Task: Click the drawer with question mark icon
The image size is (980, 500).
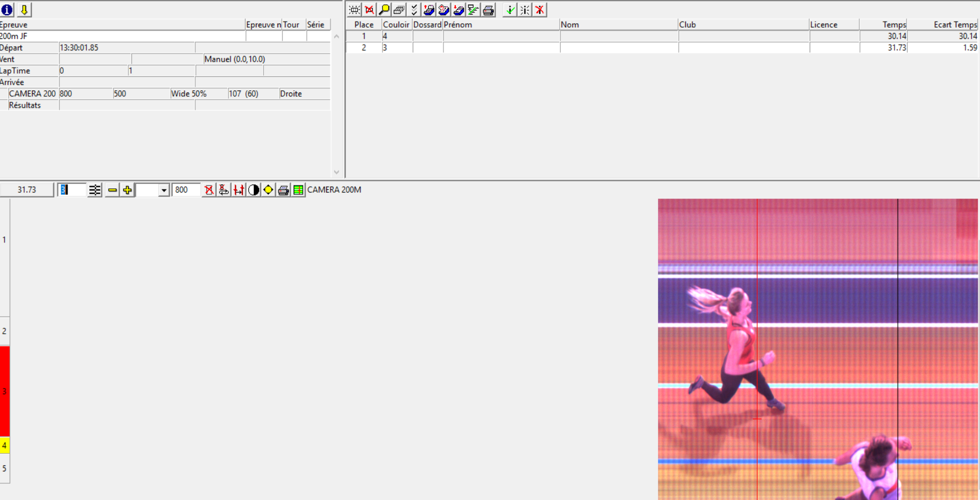Action: coord(443,10)
